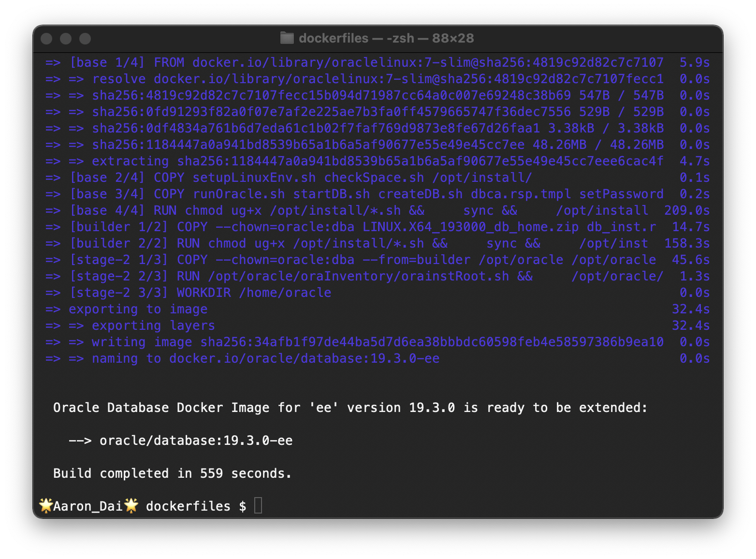Screen dimensions: 756x559
Task: Click the 158.3s timing value
Action: (x=687, y=244)
